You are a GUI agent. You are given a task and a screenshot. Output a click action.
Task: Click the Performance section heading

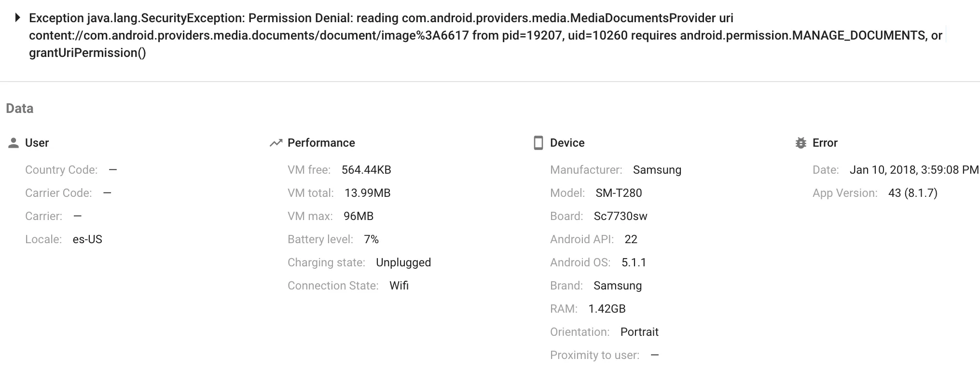pos(321,143)
